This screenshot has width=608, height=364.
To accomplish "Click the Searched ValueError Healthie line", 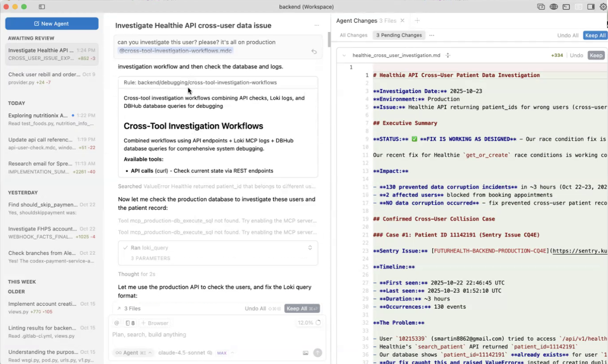I will click(x=217, y=187).
